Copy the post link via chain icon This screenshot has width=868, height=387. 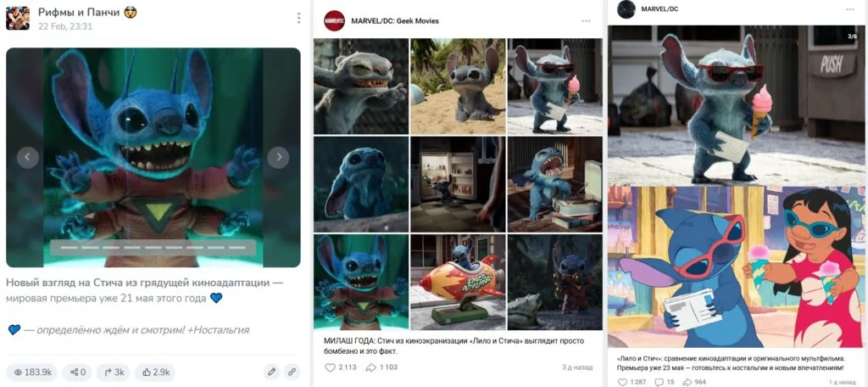point(292,372)
